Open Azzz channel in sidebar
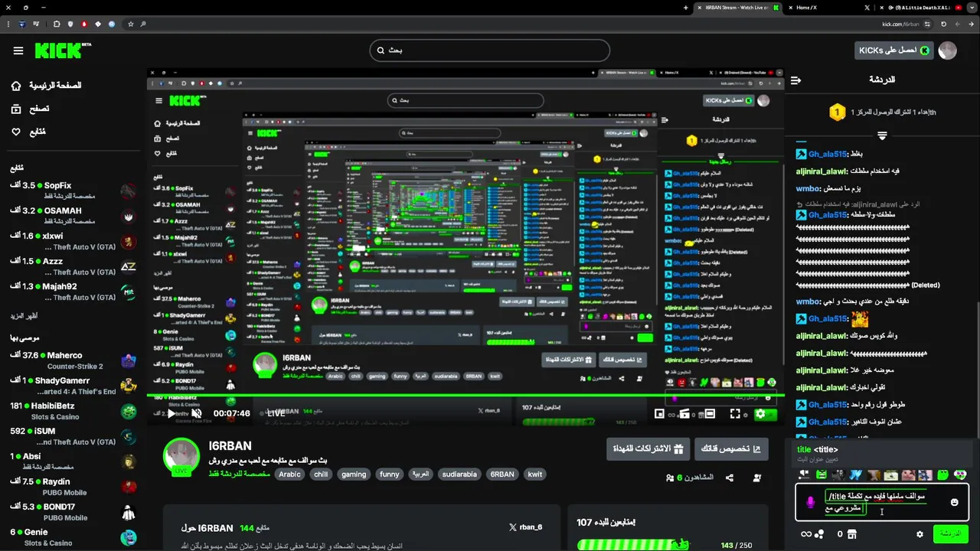 (x=73, y=266)
